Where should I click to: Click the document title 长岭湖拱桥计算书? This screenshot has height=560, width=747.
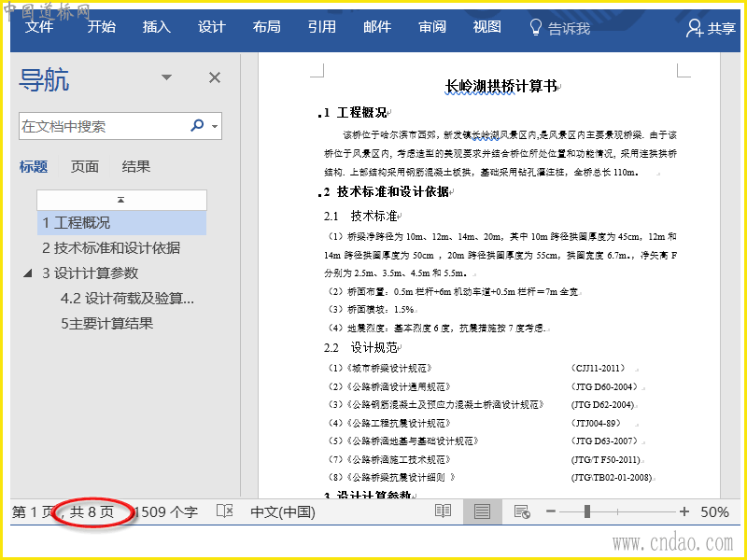tap(501, 86)
